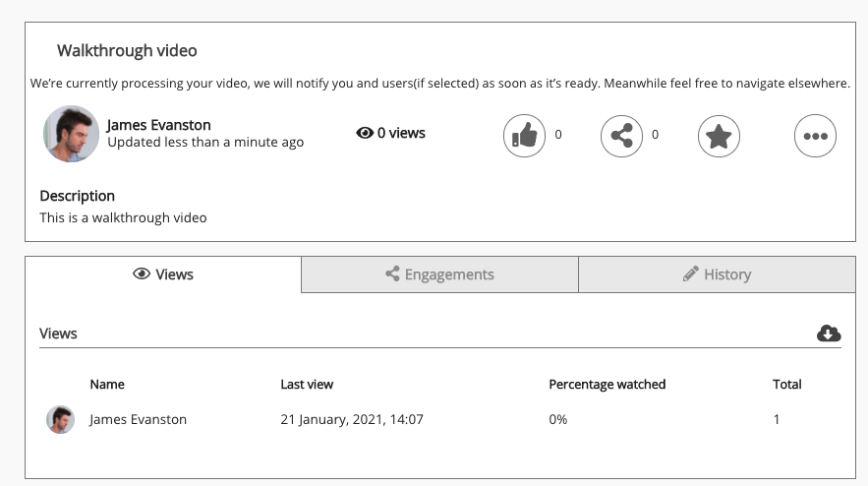Screen dimensions: 868x486
Task: Click the Walkthrough video title
Action: click(x=127, y=50)
